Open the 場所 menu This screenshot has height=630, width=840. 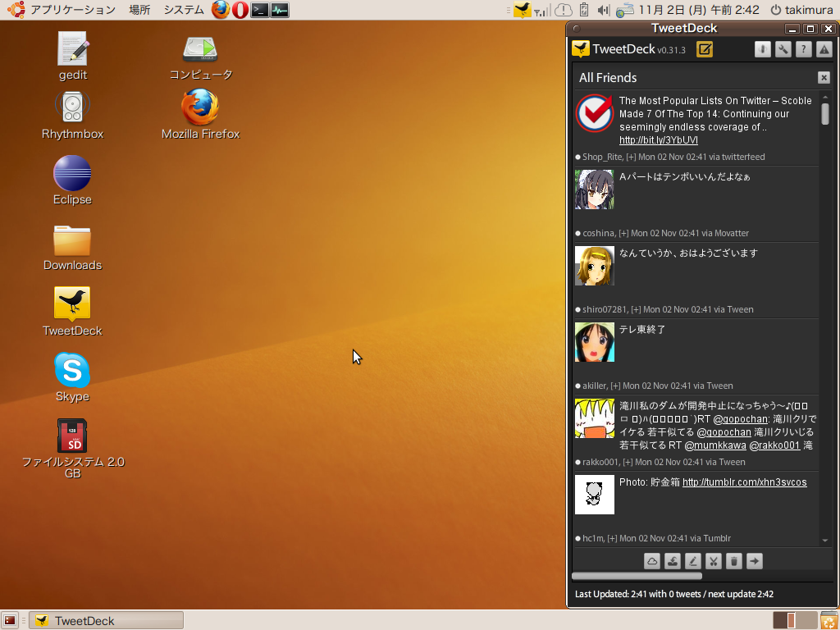click(139, 10)
